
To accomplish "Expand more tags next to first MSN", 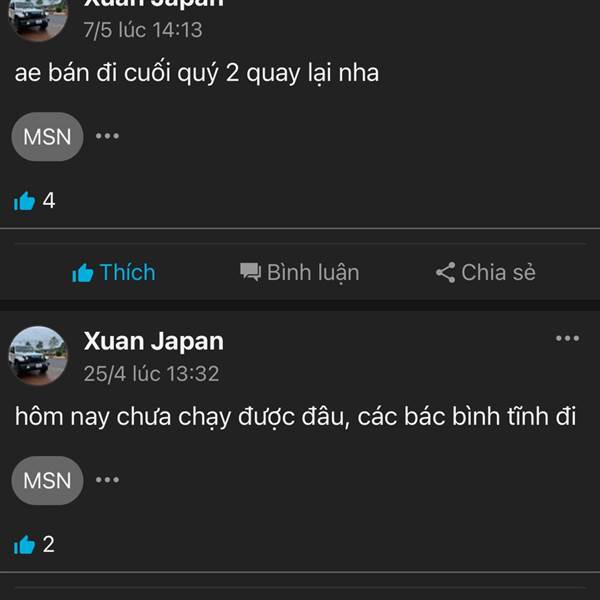I will (x=108, y=136).
